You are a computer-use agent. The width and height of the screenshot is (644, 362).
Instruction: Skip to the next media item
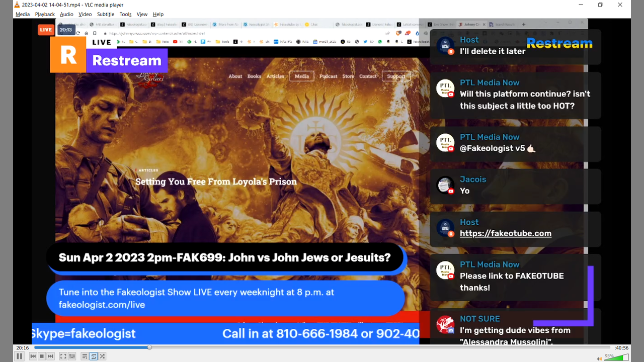[50, 356]
